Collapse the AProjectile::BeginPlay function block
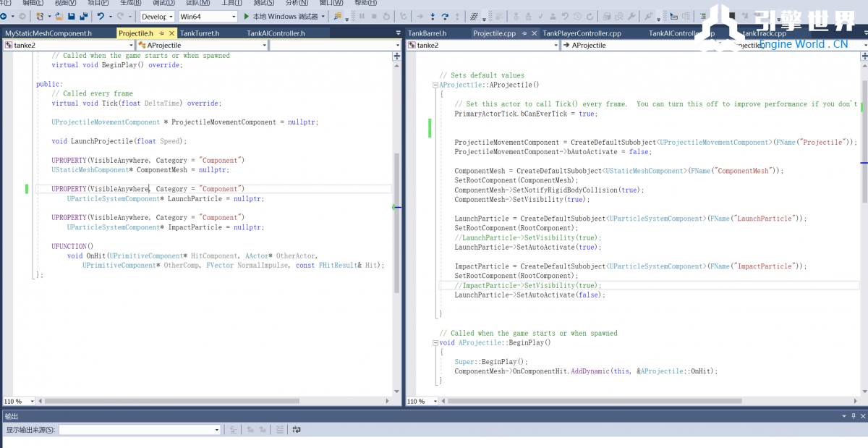 click(x=436, y=343)
